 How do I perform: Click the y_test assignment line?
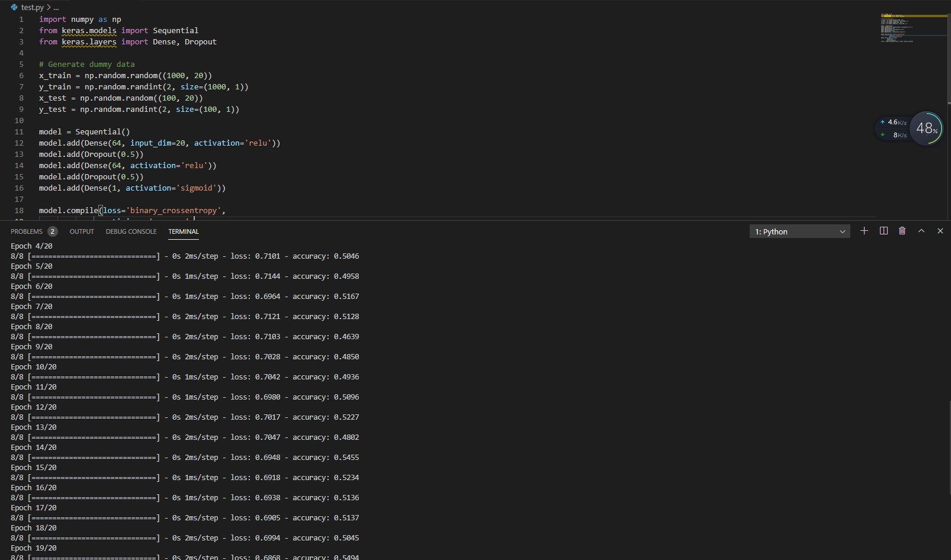pyautogui.click(x=139, y=110)
